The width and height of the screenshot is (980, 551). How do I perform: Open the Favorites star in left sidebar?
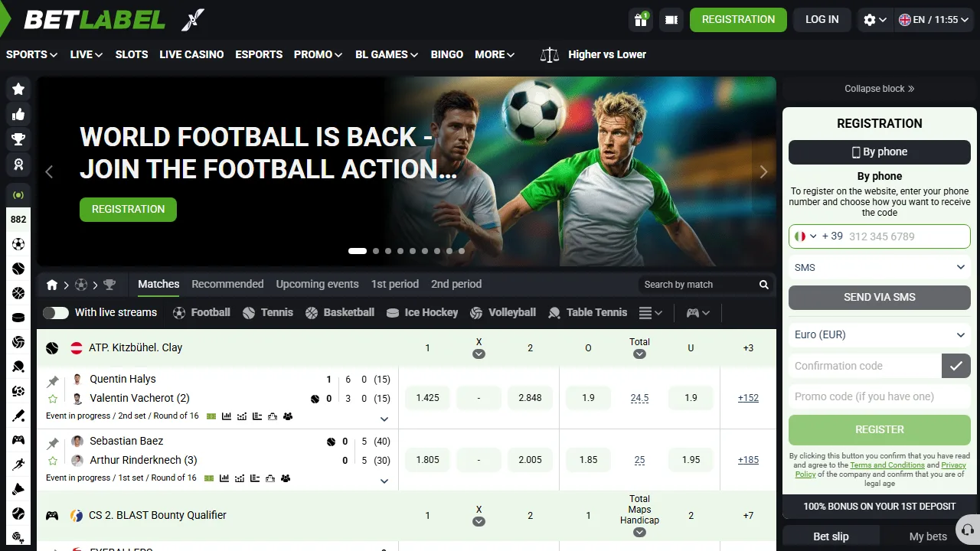(18, 89)
